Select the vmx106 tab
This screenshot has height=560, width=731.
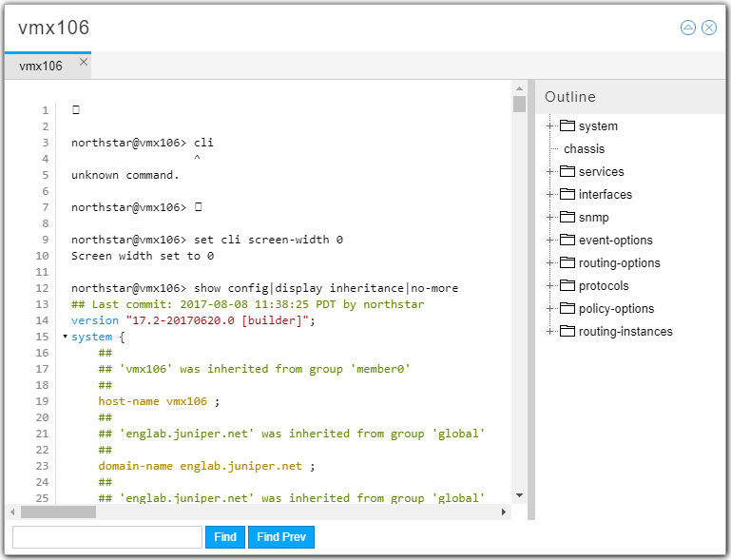[41, 67]
